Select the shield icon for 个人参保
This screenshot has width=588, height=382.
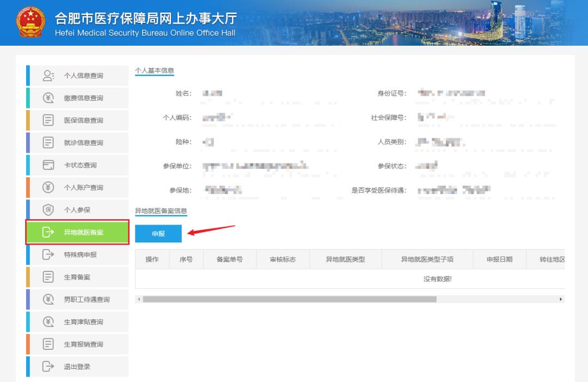48,209
